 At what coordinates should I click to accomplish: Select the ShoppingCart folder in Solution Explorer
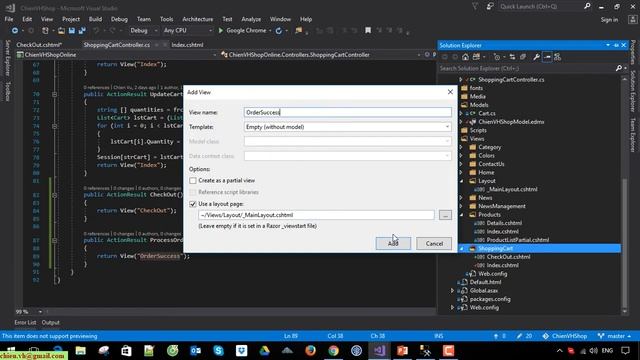point(496,249)
